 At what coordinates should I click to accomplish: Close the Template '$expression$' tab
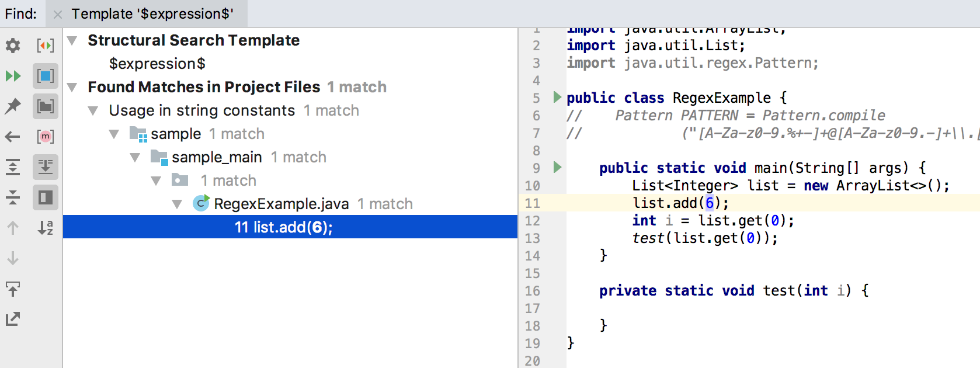coord(58,14)
